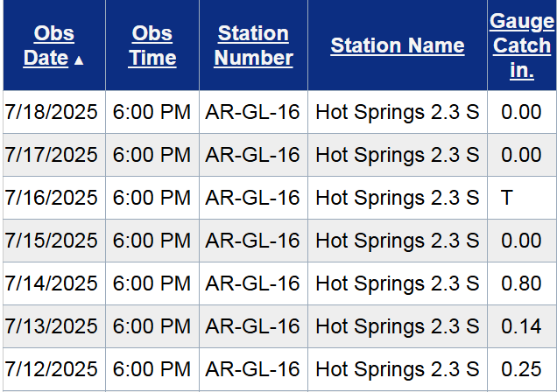The height and width of the screenshot is (392, 557).
Task: Click the ascending sort arrow beside Obs Date
Action: 80,59
